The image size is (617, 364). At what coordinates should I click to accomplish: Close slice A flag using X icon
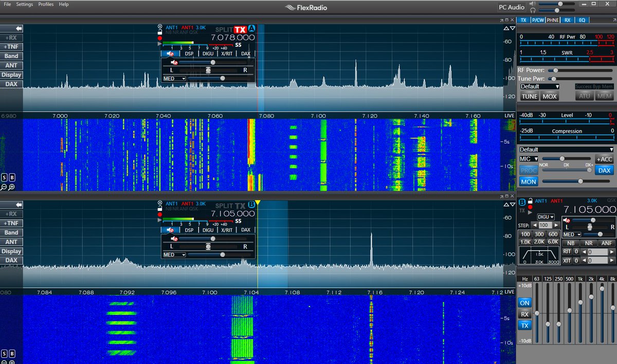coord(159,26)
